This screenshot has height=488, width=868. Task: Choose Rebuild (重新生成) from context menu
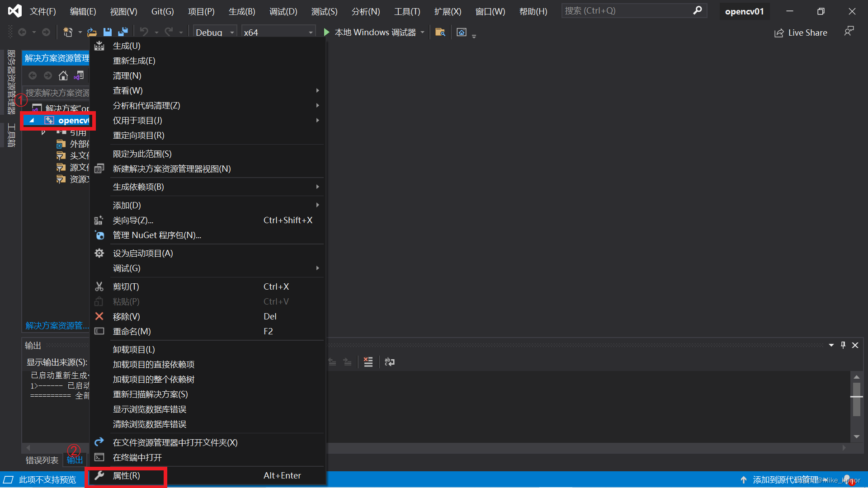click(134, 61)
